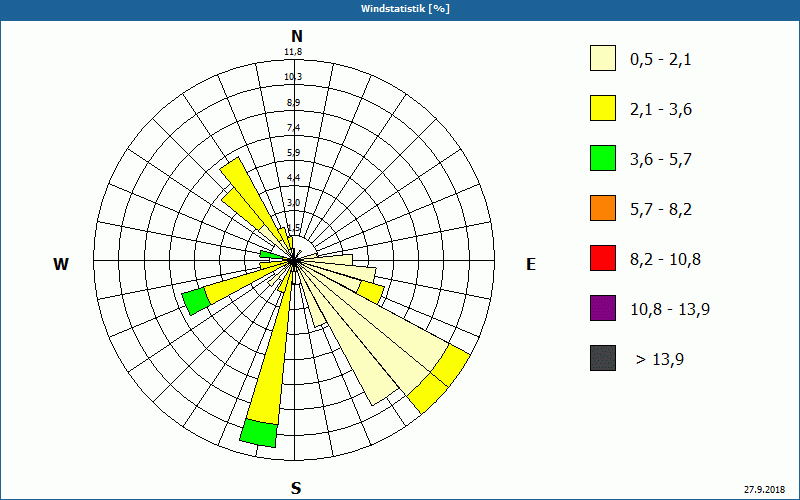Click the E compass label
Screen dimensions: 800x500
[x=531, y=264]
